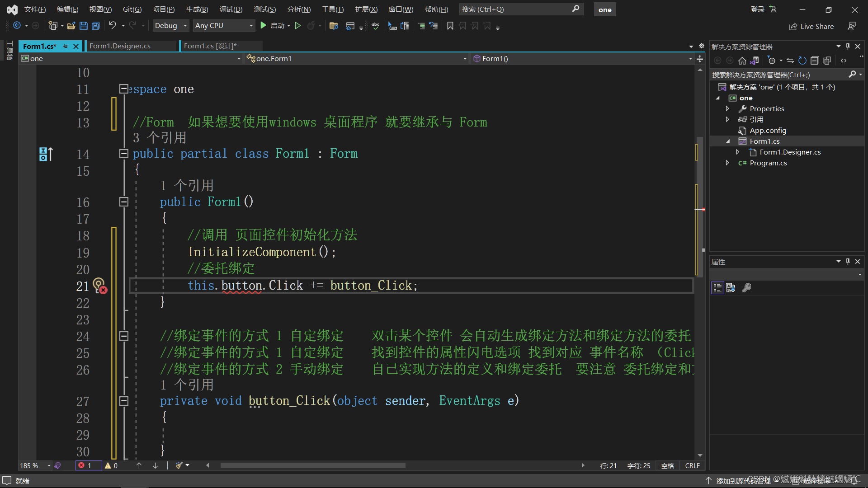Save all open files

point(95,26)
